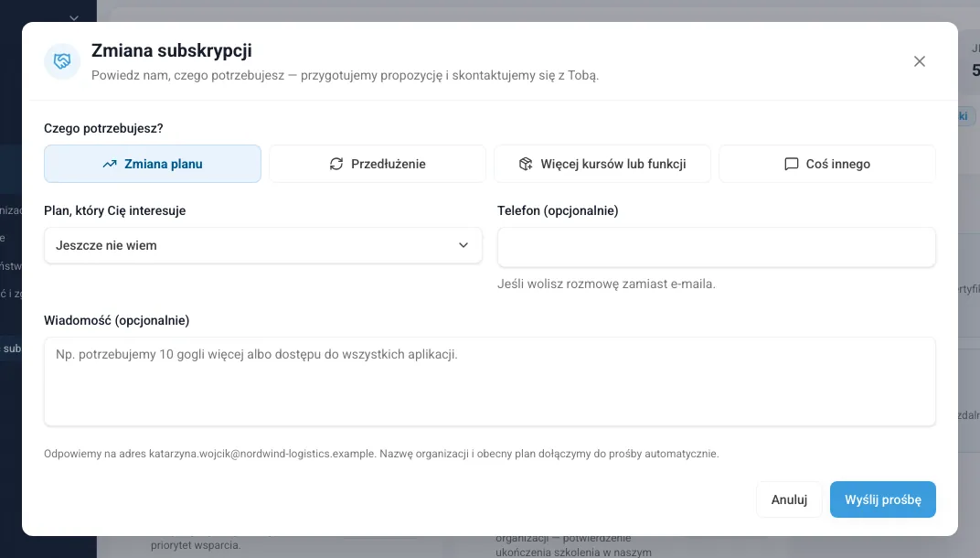Click the chevron in the background sidebar top
Screen dimensions: 980x558
coord(74,18)
